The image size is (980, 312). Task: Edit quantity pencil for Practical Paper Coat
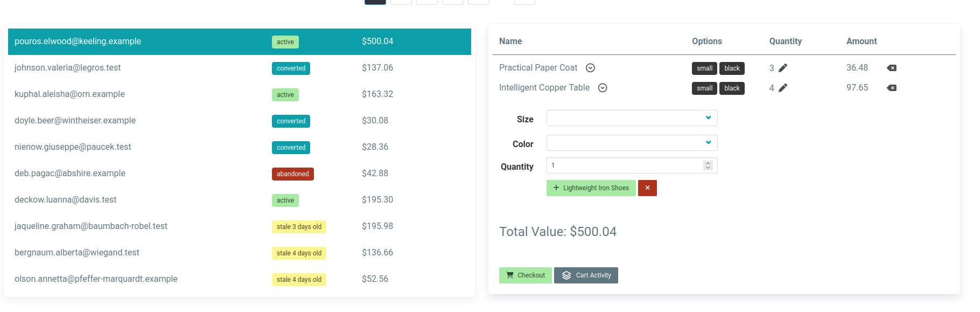coord(783,68)
